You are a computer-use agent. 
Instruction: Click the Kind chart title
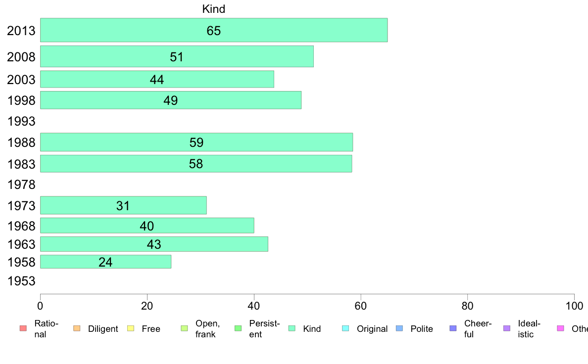click(x=214, y=9)
